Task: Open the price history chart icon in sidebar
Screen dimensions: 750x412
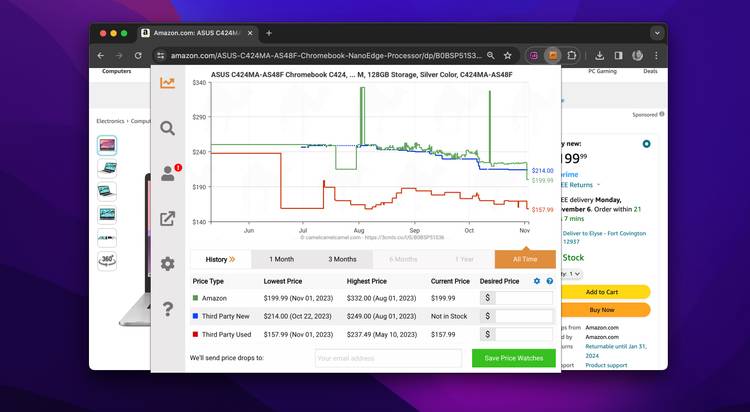Action: 167,83
